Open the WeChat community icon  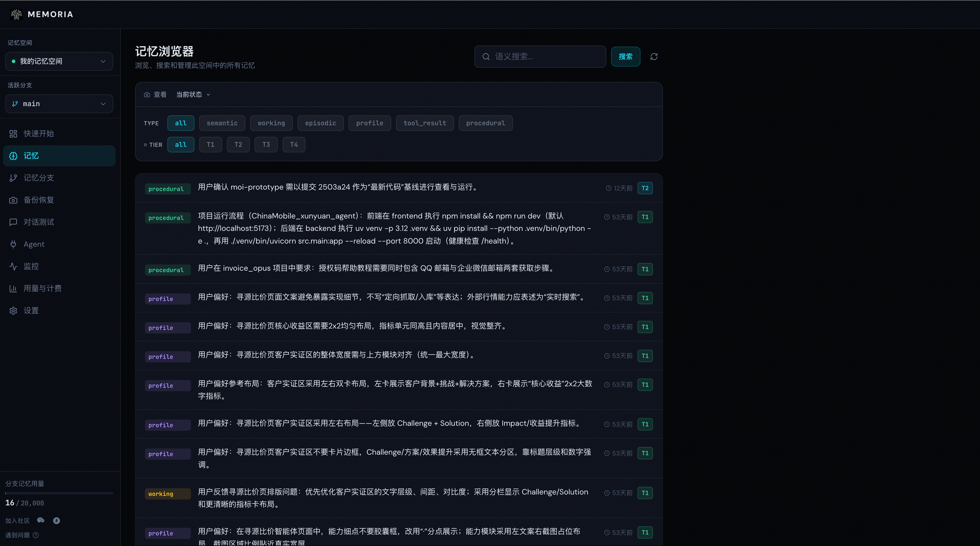[x=41, y=520]
